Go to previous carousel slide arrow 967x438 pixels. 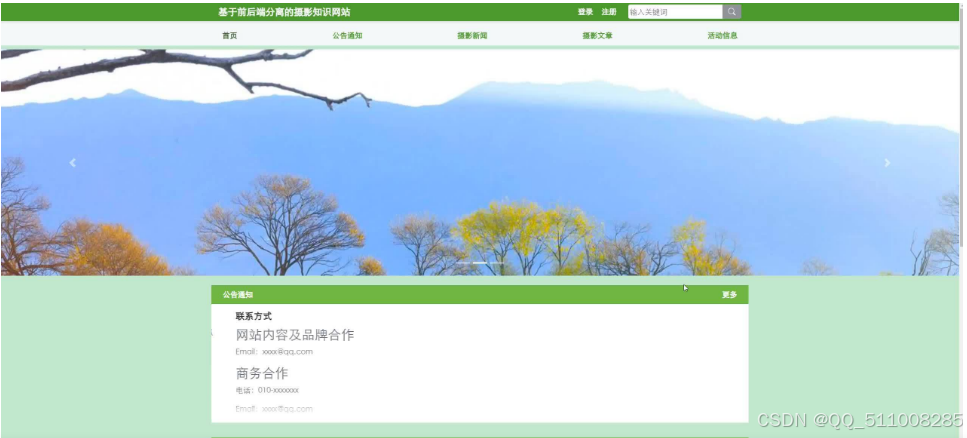click(x=73, y=163)
